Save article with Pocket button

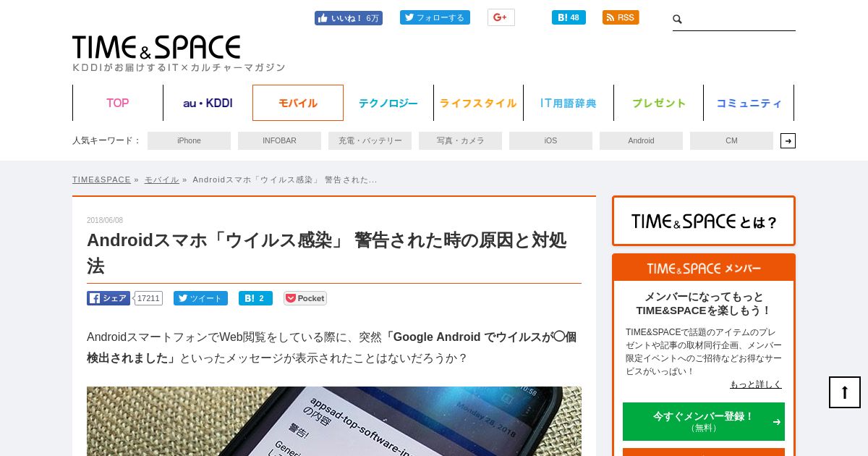(305, 298)
